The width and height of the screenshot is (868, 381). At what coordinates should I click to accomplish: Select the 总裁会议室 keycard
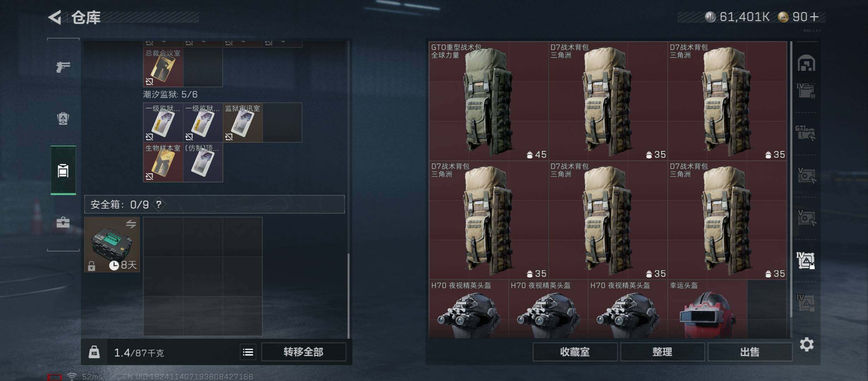point(163,67)
